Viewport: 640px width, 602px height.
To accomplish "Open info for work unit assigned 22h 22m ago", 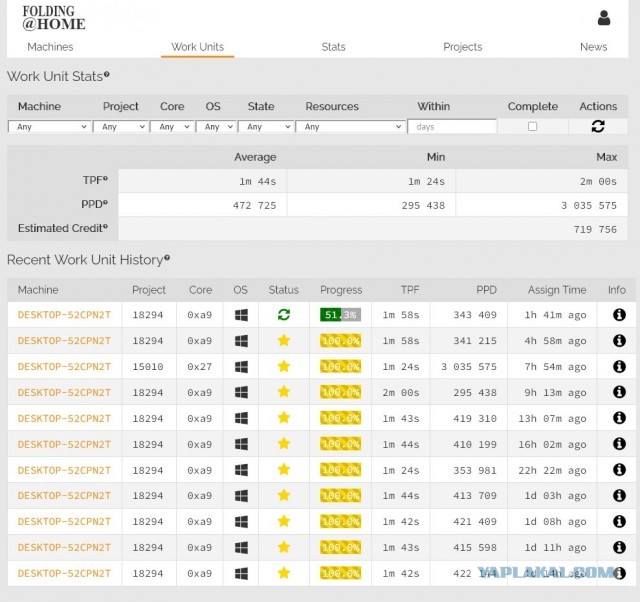I will click(x=619, y=470).
